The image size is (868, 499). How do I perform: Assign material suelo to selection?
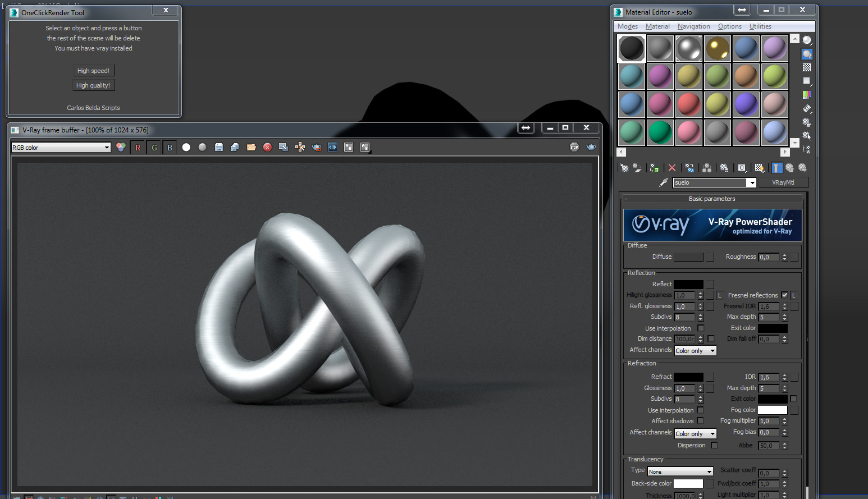click(x=655, y=168)
